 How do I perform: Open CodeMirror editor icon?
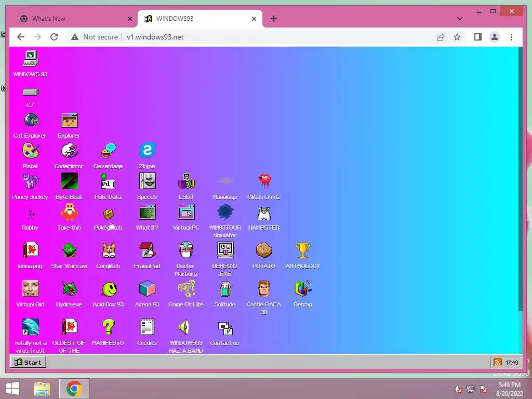coord(69,151)
